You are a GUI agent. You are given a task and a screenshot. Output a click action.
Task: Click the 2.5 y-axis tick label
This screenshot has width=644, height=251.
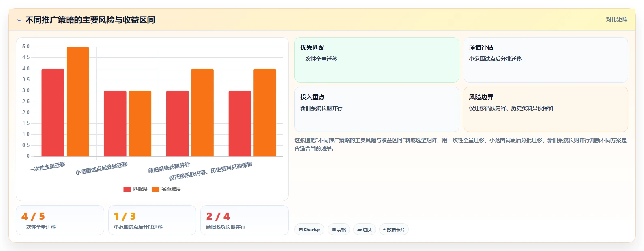pyautogui.click(x=26, y=102)
